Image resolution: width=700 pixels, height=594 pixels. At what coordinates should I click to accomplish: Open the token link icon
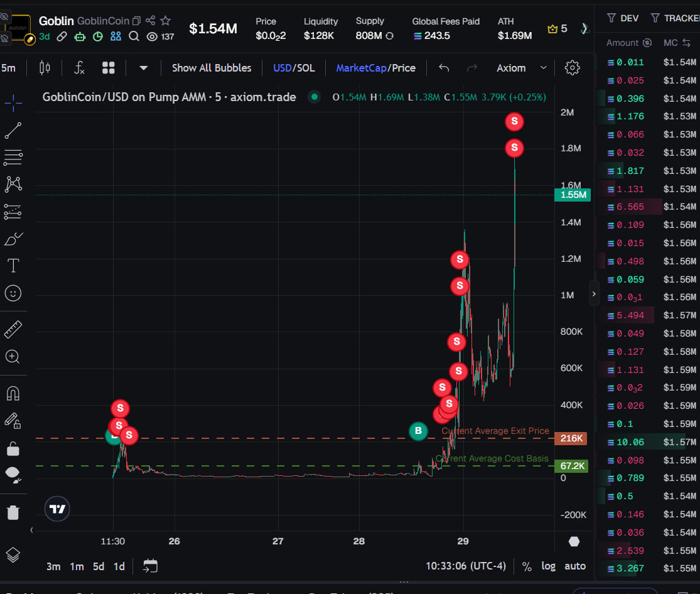(62, 36)
